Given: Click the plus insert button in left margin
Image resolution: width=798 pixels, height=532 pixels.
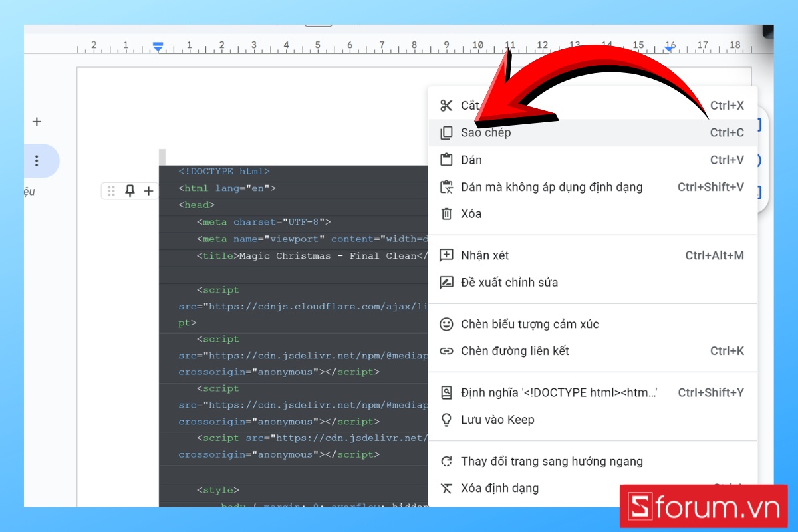Looking at the screenshot, I should point(37,122).
